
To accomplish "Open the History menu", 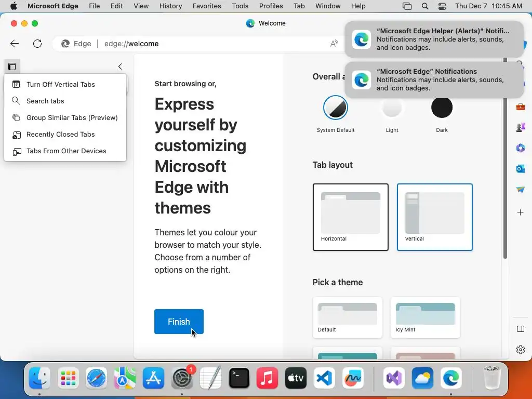I will 170,6.
